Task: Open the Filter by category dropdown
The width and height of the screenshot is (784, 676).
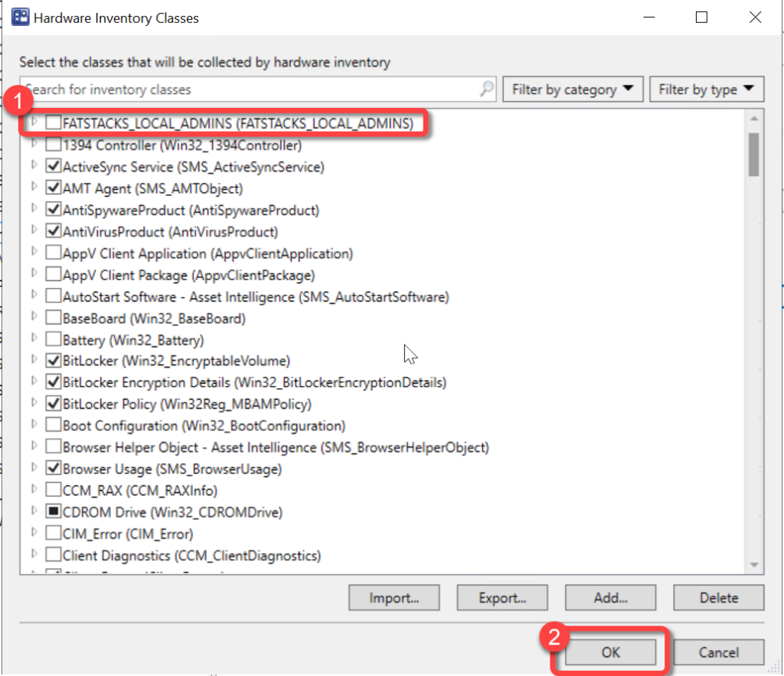Action: tap(572, 90)
